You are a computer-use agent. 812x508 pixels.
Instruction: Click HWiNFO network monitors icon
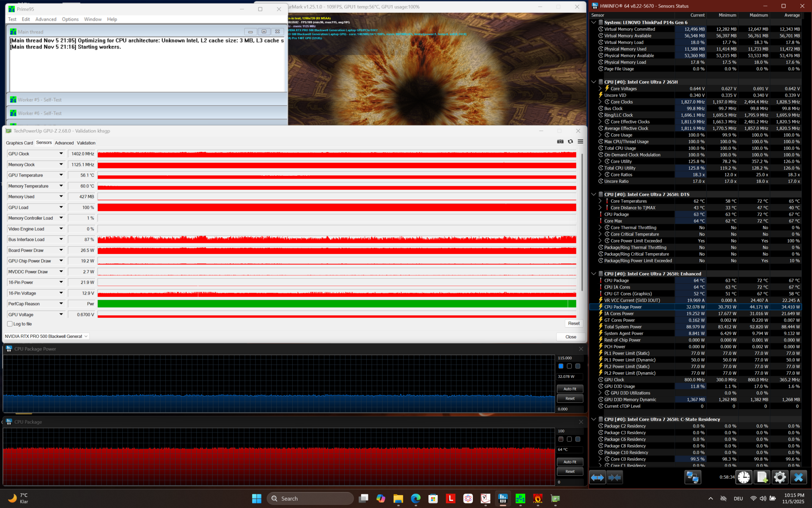coord(692,478)
